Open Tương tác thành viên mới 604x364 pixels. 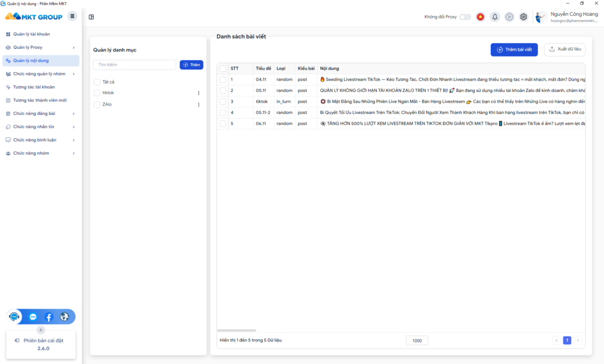pos(40,100)
